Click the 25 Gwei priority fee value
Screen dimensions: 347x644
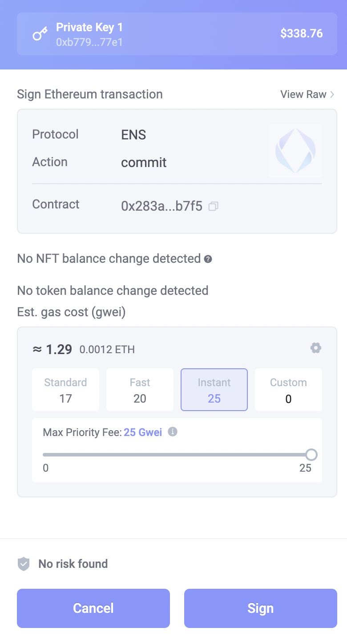[143, 432]
